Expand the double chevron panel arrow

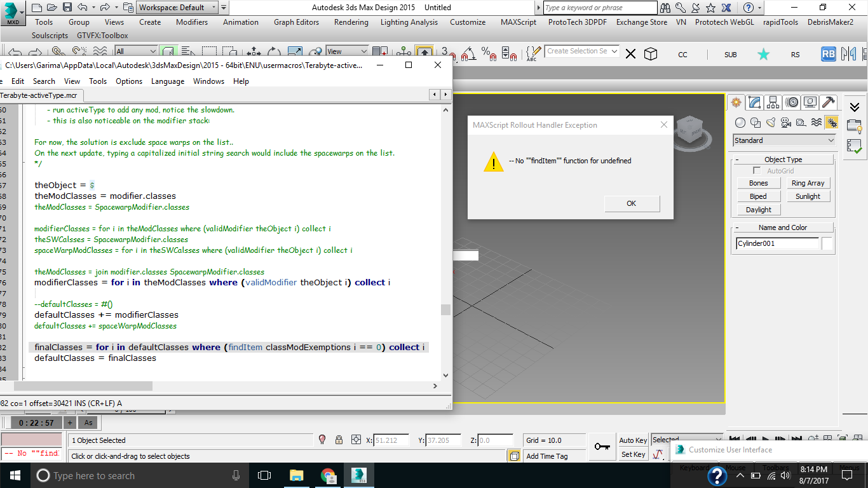[x=855, y=107]
